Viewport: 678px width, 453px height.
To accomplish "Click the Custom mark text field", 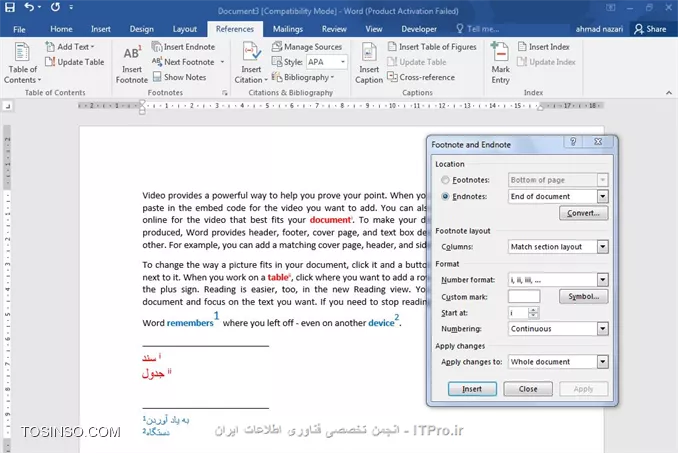I will click(x=524, y=297).
